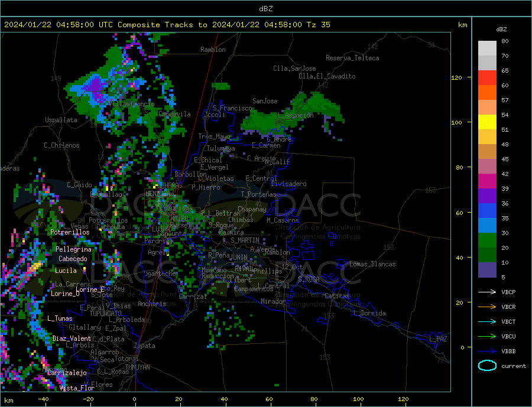
Task: Click the 'TUPUNGATO' map label
Action: coord(106,314)
